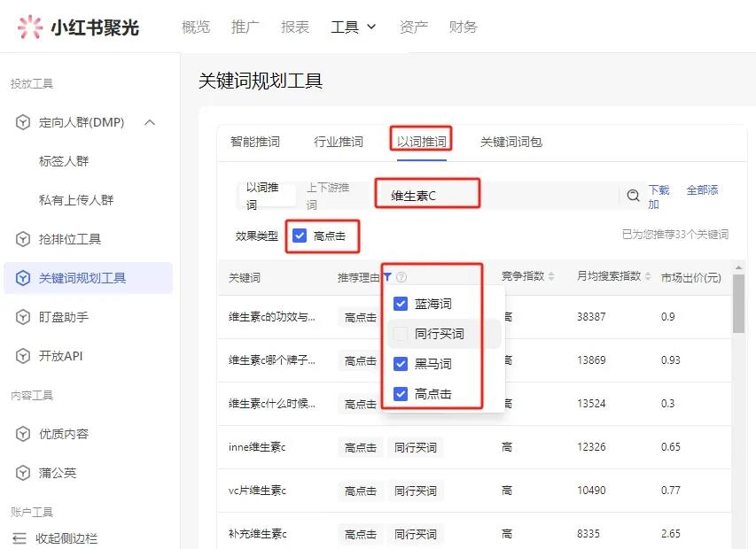Collapse the 定向人群(DMP) section
The height and width of the screenshot is (549, 756).
coord(149,121)
